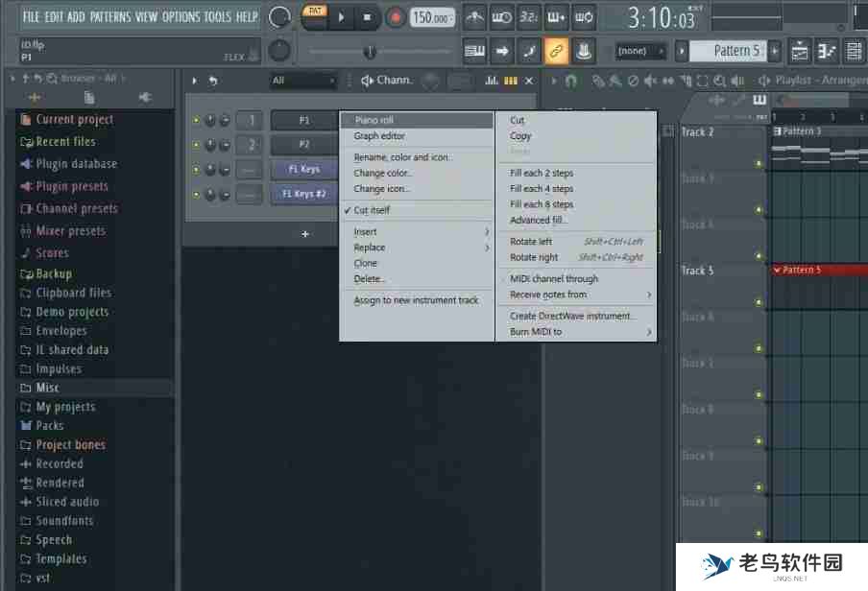Viewport: 868px width, 591px height.
Task: Toggle the overdub/blend recording icon
Action: 556,17
